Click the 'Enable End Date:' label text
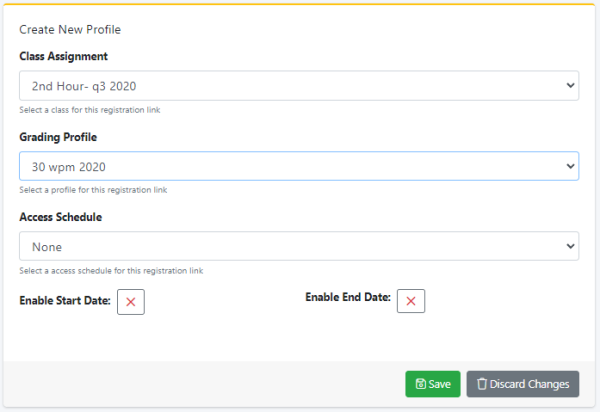 [x=348, y=297]
